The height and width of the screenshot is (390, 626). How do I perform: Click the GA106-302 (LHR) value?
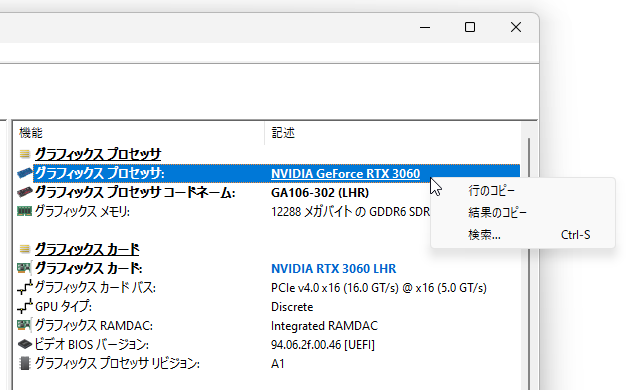click(320, 193)
